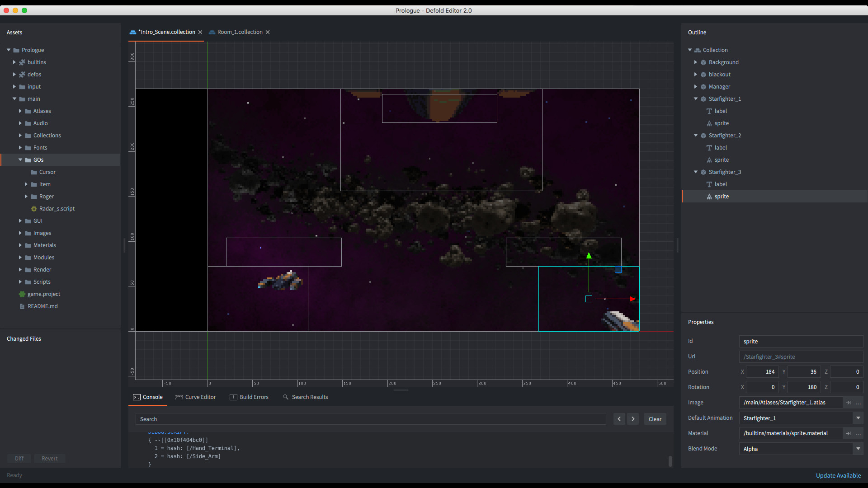Select the Radar_s.script gear icon
This screenshot has height=488, width=868.
pyautogui.click(x=33, y=208)
